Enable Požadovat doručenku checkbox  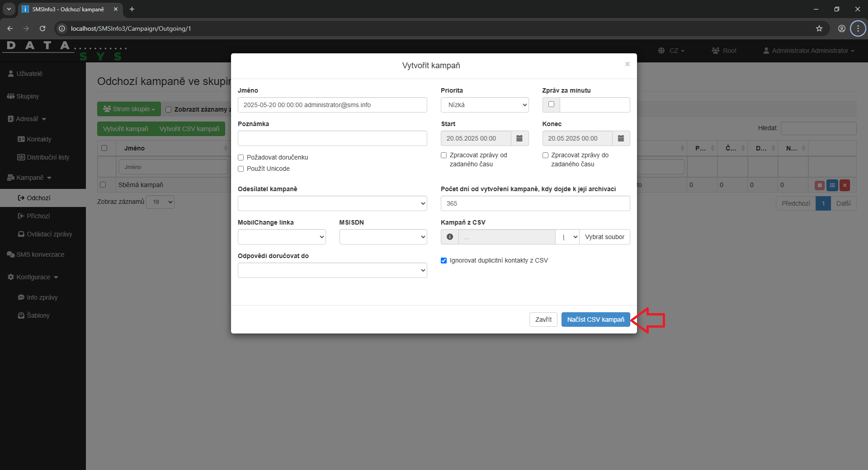[241, 157]
